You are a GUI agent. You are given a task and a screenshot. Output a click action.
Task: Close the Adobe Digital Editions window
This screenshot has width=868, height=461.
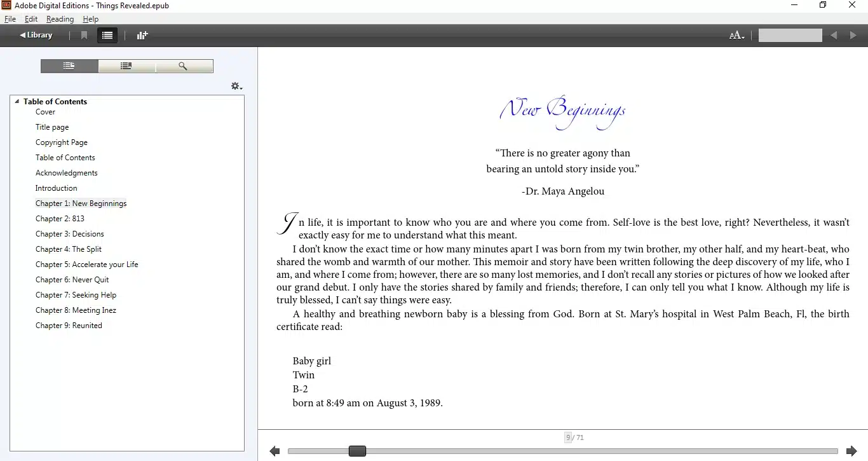point(852,5)
